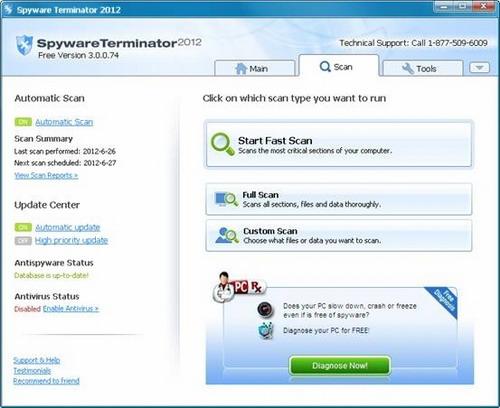Minimize the Spyware Terminator window
The width and height of the screenshot is (500, 408).
pyautogui.click(x=444, y=7)
